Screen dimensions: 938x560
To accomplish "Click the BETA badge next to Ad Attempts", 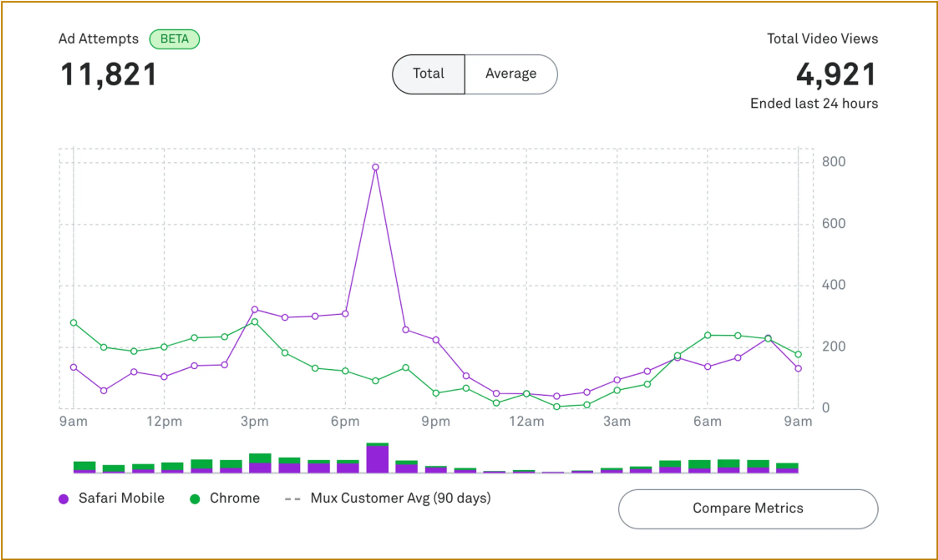I will click(x=174, y=39).
